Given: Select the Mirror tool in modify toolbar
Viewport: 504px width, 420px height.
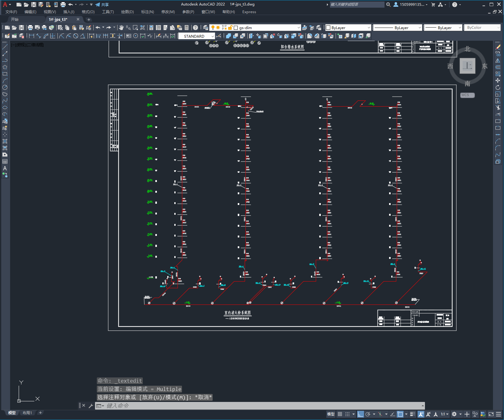Looking at the screenshot, I should [498, 60].
